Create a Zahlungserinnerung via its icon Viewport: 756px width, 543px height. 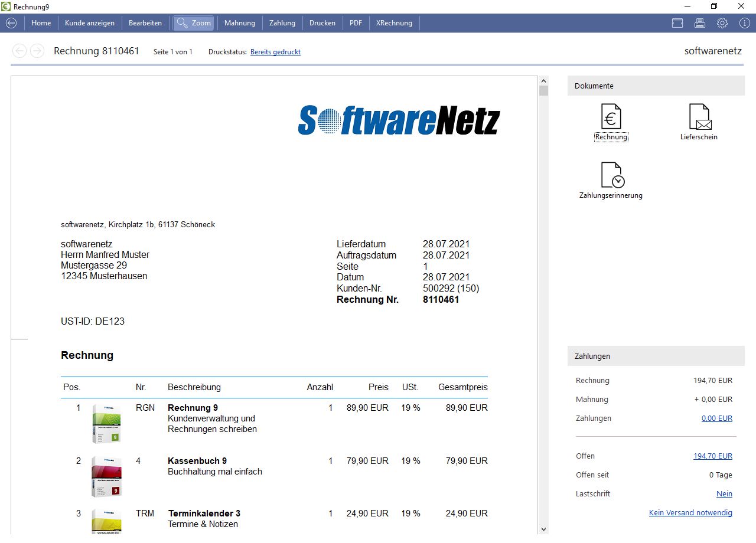pyautogui.click(x=611, y=175)
